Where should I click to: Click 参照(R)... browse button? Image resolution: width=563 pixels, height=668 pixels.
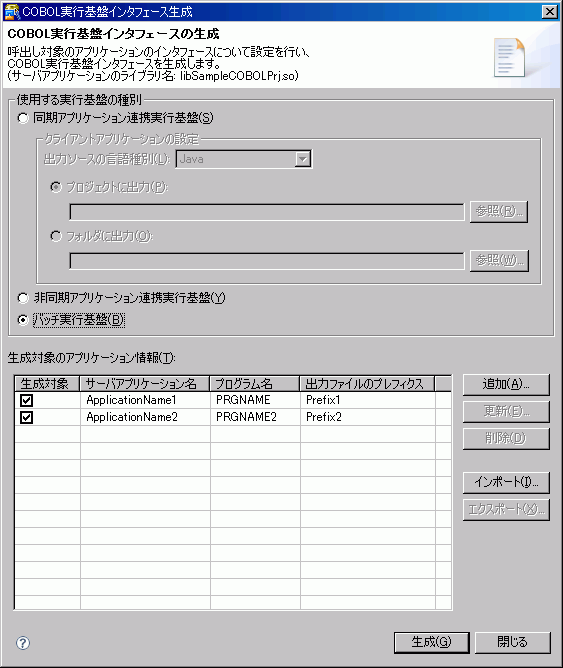[499, 212]
